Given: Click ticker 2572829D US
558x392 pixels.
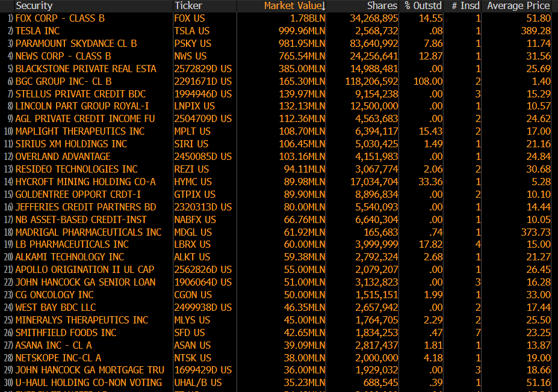Looking at the screenshot, I should coord(203,69).
